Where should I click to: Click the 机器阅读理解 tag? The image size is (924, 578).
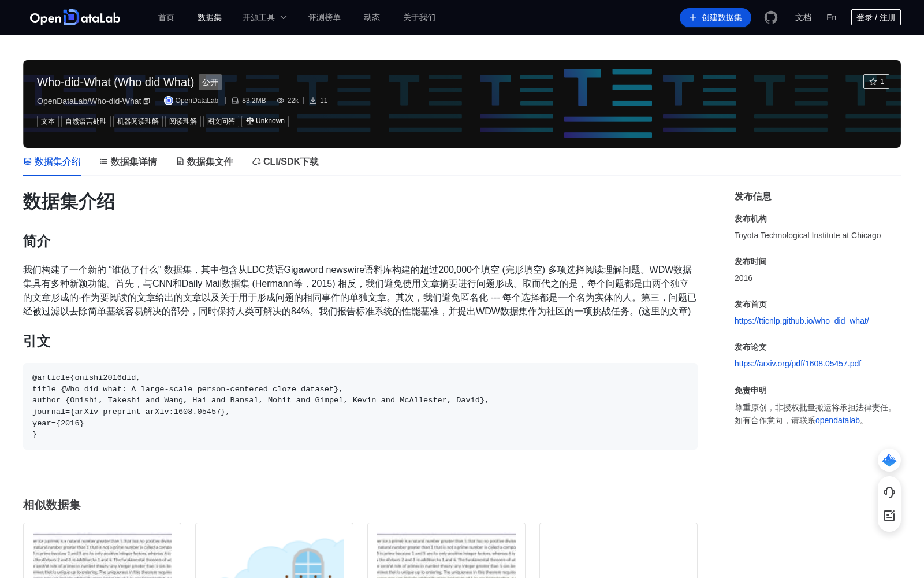138,121
